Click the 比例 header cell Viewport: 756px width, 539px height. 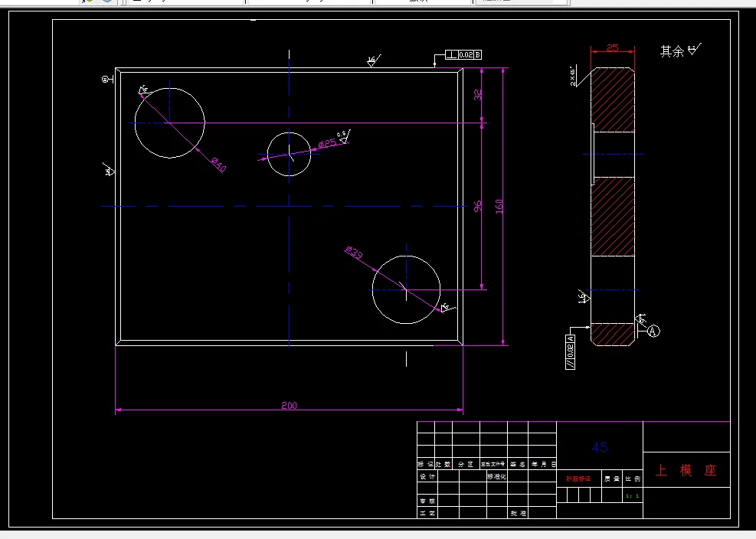click(x=633, y=479)
